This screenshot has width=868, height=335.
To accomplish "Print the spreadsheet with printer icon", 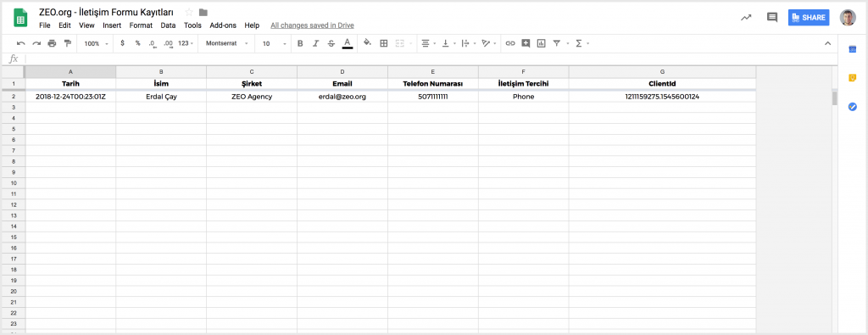I will pyautogui.click(x=52, y=43).
